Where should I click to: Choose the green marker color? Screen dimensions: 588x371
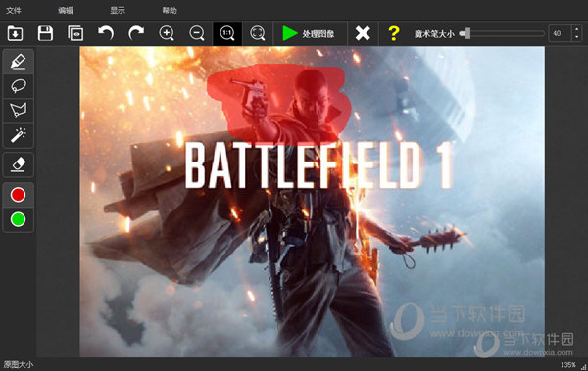point(18,219)
